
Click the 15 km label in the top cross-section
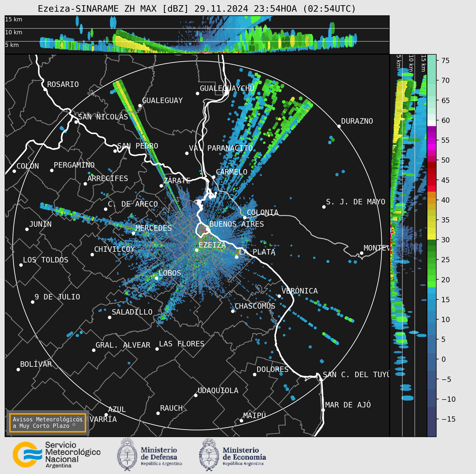(x=14, y=19)
